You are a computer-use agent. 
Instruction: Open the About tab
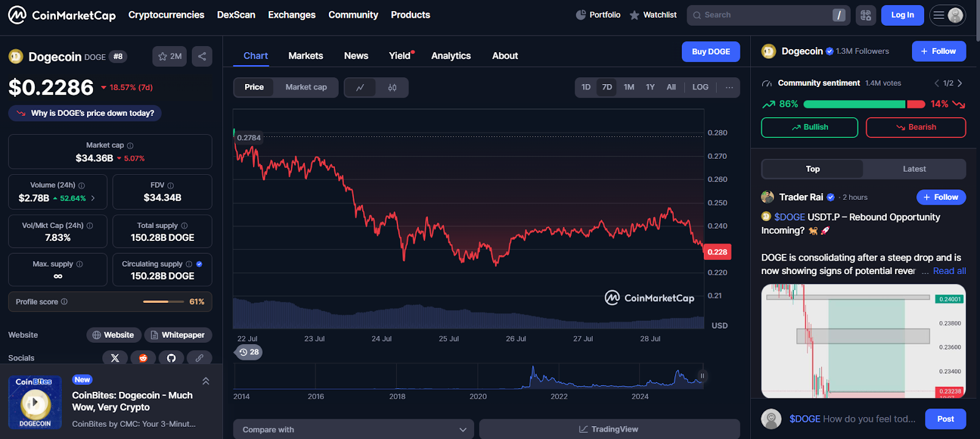click(x=505, y=56)
